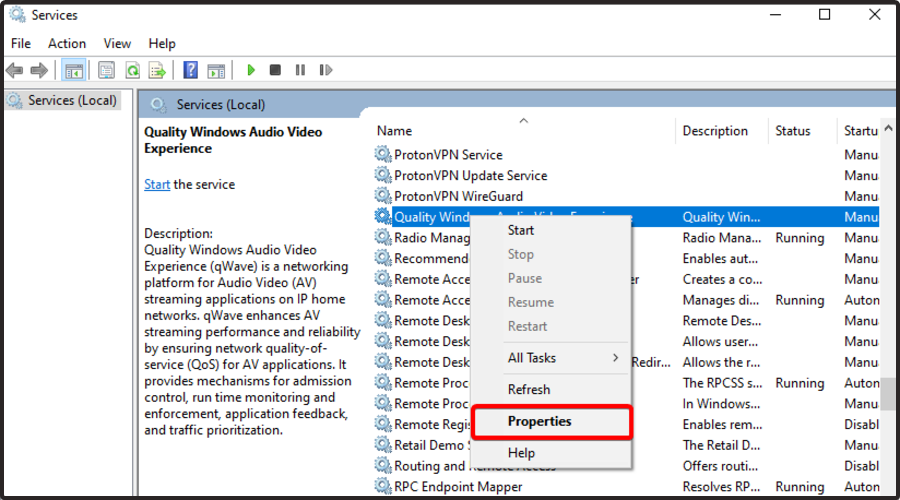This screenshot has width=900, height=500.
Task: Click the Allows user... description cell
Action: [720, 341]
